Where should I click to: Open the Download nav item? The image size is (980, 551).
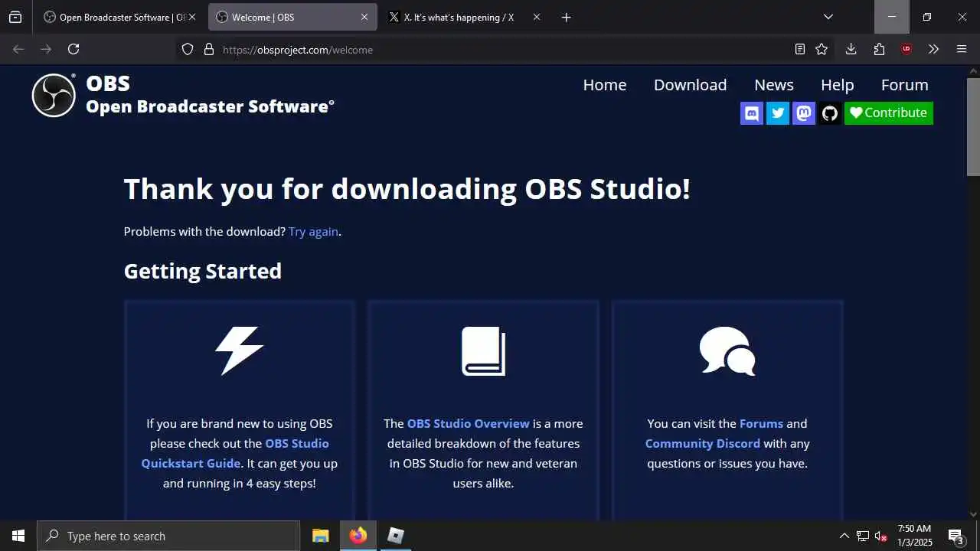[x=690, y=85]
